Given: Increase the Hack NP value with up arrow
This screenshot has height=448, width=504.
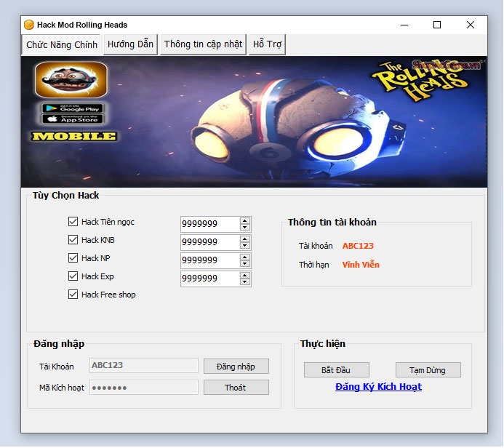Looking at the screenshot, I should [x=245, y=257].
